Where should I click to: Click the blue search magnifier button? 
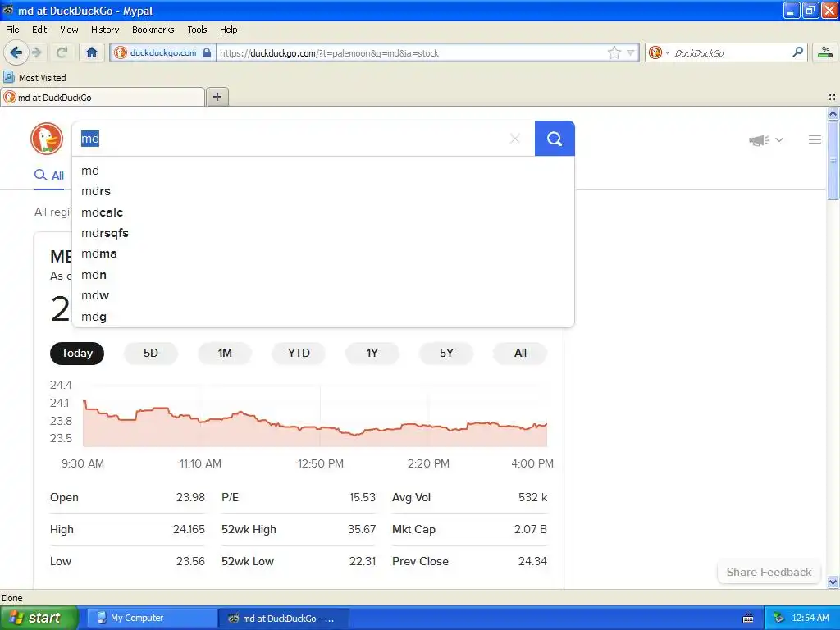(555, 139)
